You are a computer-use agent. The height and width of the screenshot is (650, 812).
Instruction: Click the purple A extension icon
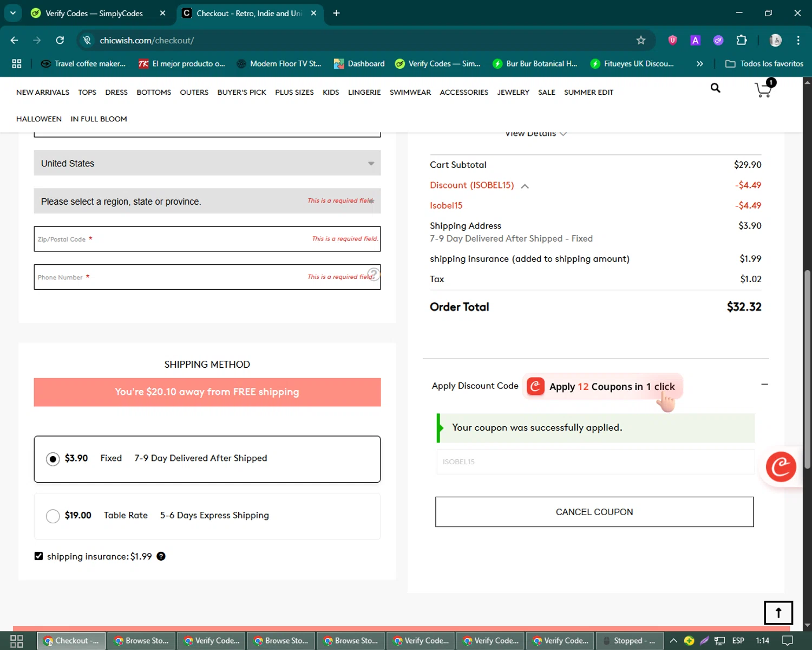click(x=696, y=40)
